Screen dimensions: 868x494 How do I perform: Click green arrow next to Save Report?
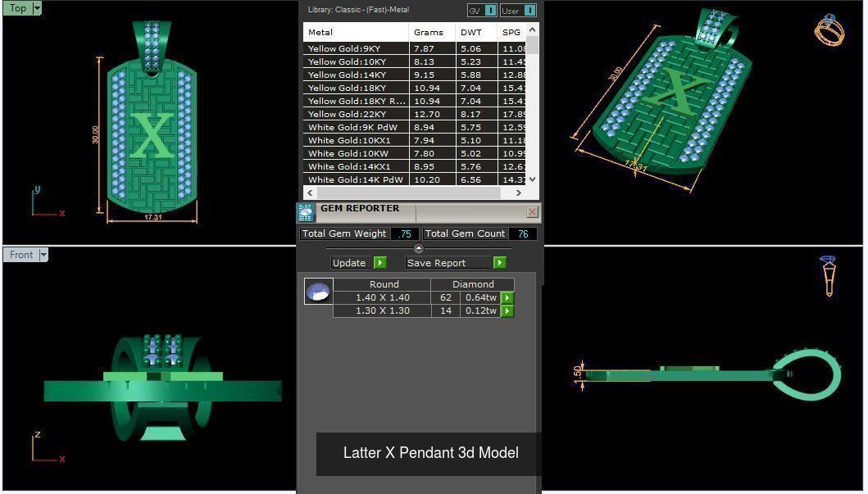(x=499, y=263)
